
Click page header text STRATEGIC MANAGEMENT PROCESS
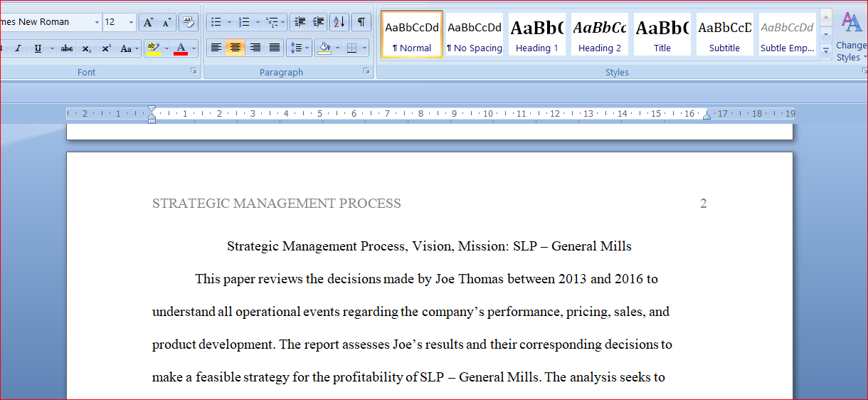click(x=277, y=204)
